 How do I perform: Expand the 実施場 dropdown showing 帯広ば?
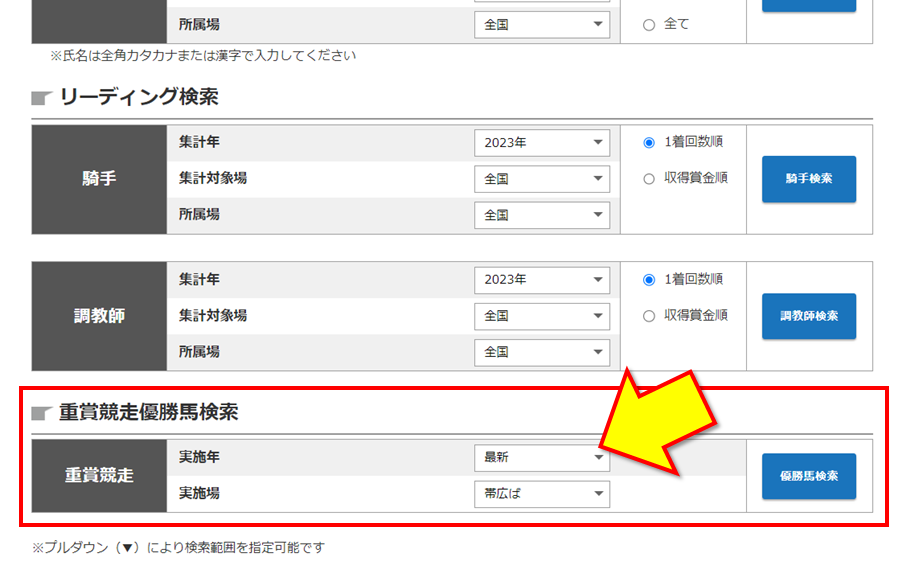(x=541, y=493)
